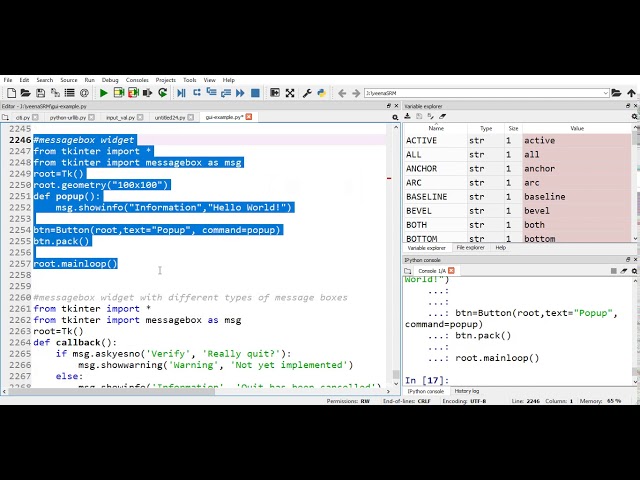640x480 pixels.
Task: Sort variables by Value column header
Action: click(x=577, y=128)
